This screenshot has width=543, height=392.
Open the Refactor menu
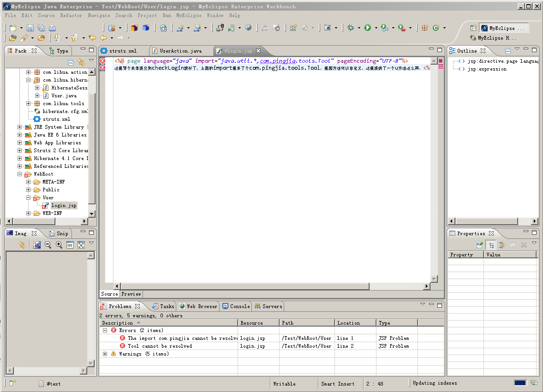point(71,15)
